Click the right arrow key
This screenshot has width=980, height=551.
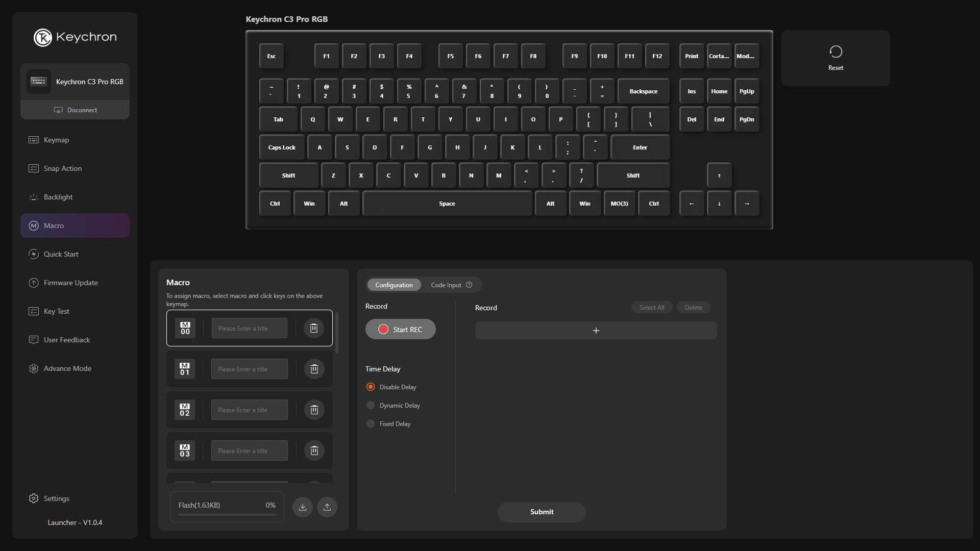pyautogui.click(x=747, y=204)
